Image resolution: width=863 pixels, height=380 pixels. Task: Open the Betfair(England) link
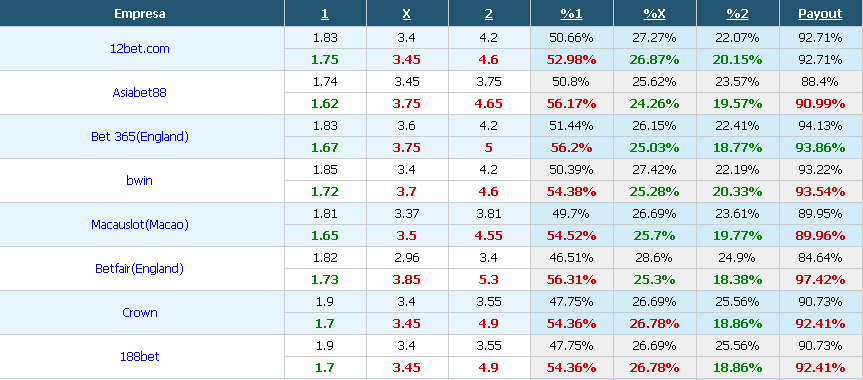pos(139,269)
